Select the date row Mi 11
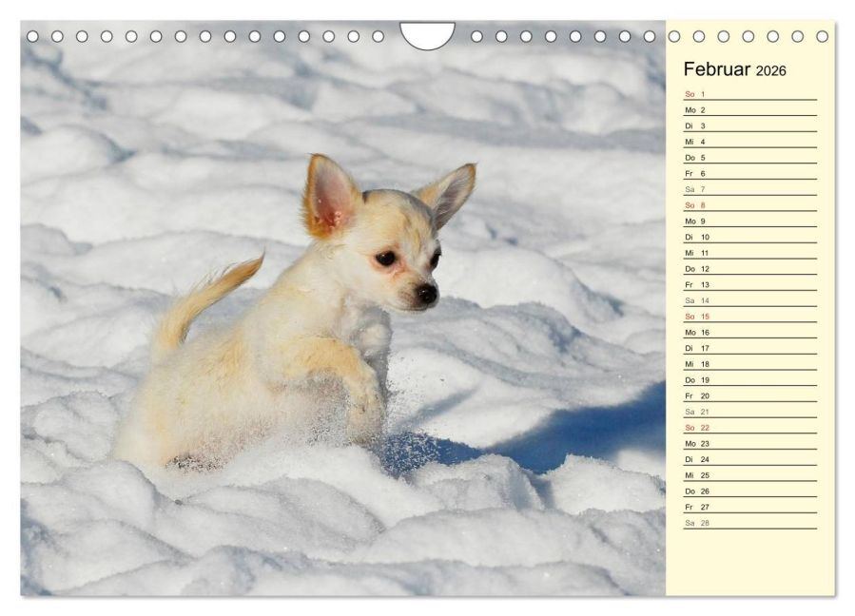Viewport: 855px width, 616px height. pos(750,253)
